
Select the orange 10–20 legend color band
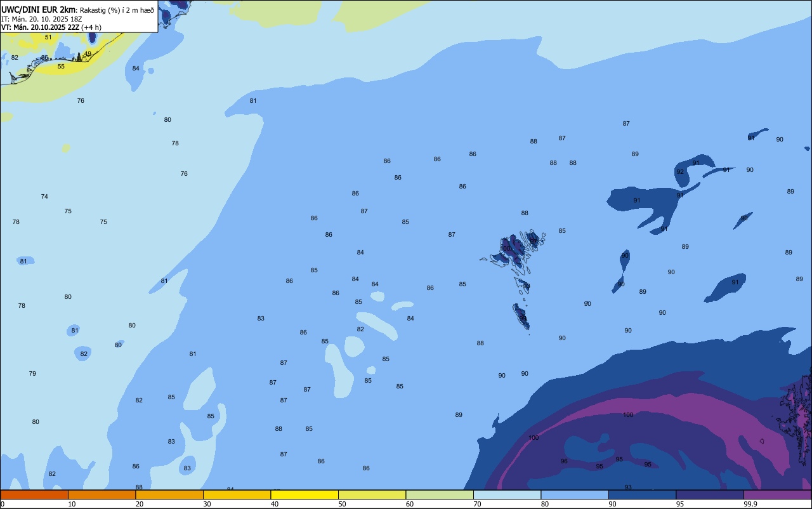pos(101,494)
